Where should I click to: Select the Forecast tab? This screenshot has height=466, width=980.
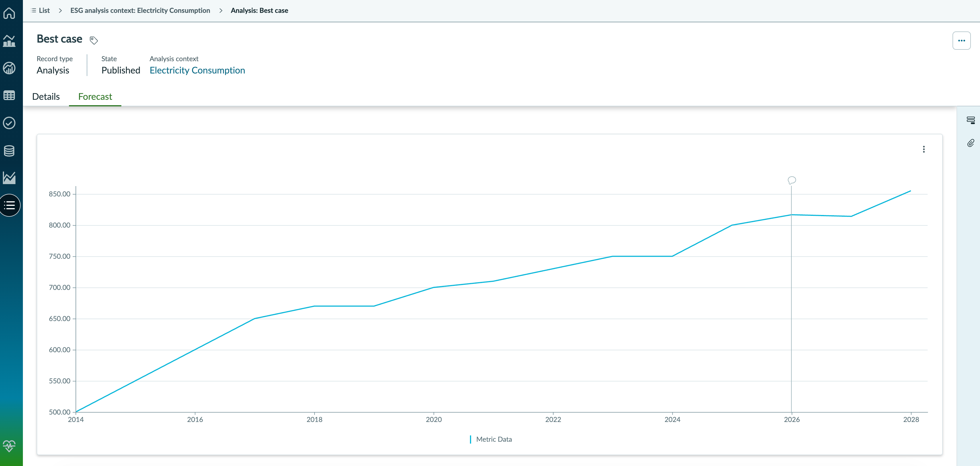click(x=95, y=97)
